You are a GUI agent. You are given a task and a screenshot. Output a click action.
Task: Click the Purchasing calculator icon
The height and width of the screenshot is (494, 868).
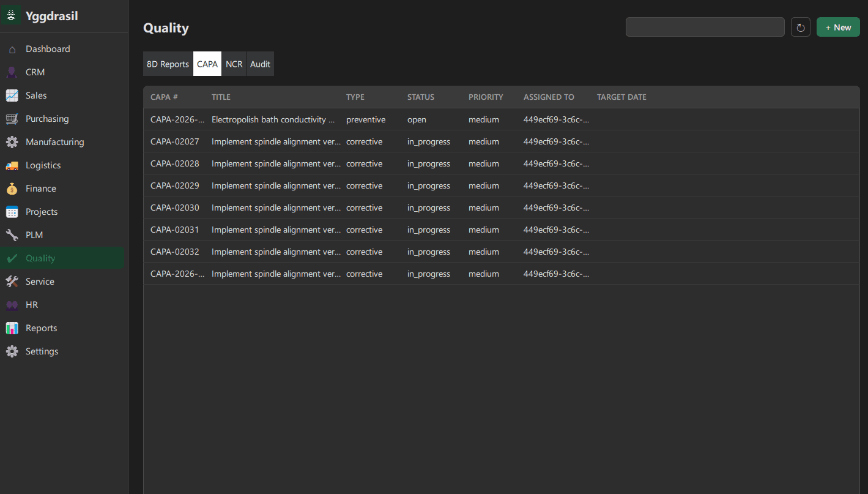click(12, 118)
